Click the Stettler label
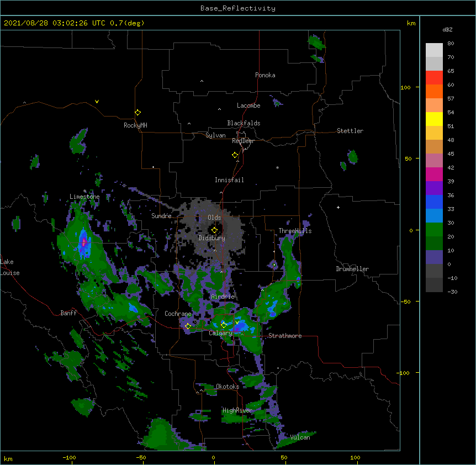 (x=350, y=131)
